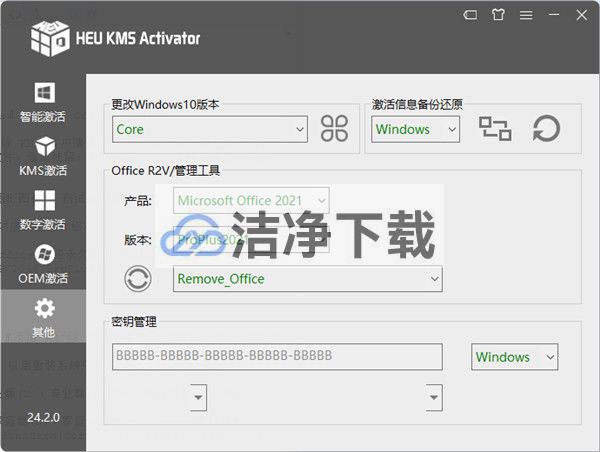600x452 pixels.
Task: Open the Windows 10 edition Core dropdown
Action: tap(210, 129)
